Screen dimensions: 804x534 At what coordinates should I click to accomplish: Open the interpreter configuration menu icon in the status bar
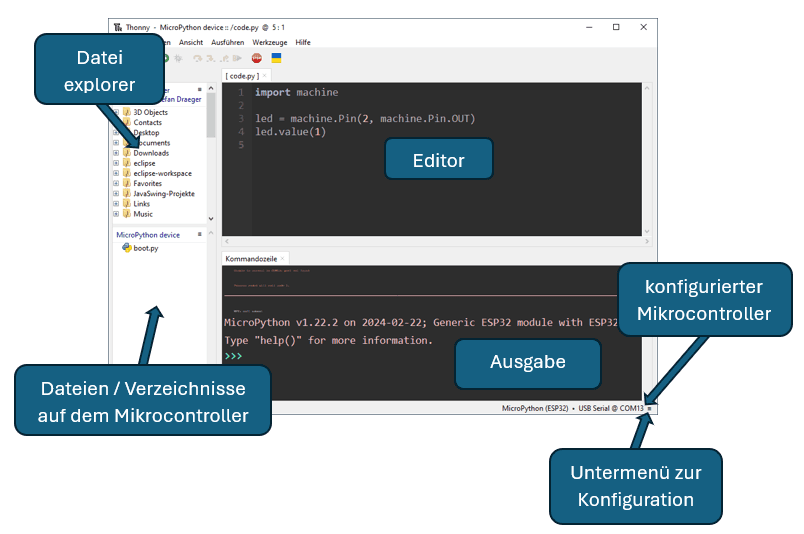pyautogui.click(x=650, y=408)
